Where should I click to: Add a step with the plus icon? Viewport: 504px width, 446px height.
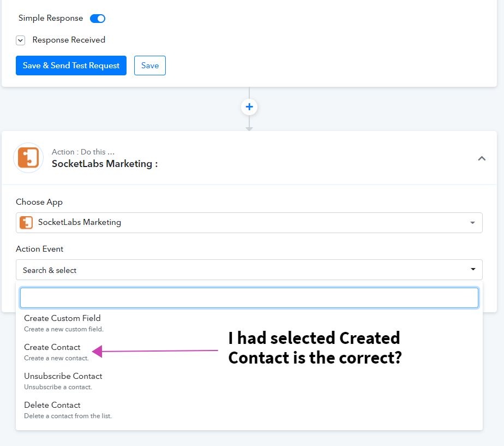click(249, 107)
